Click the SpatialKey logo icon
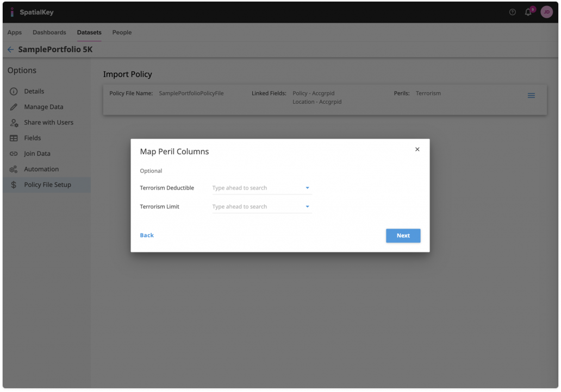This screenshot has height=392, width=561. click(12, 12)
